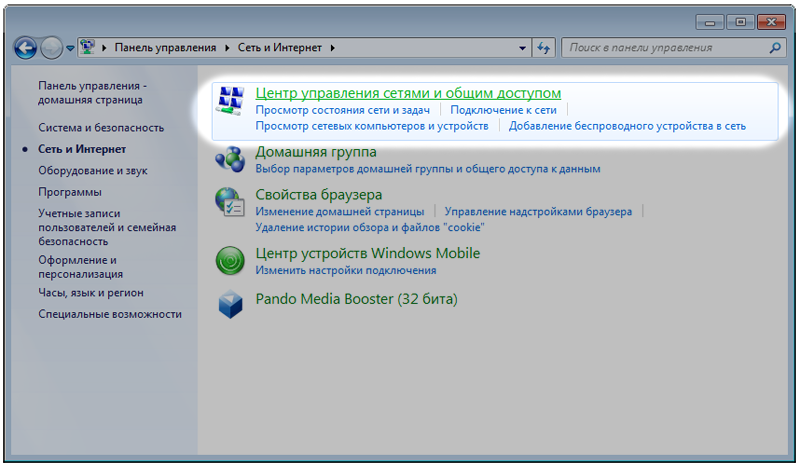800x466 pixels.
Task: Click the Домашняя группа icon
Action: (x=231, y=159)
